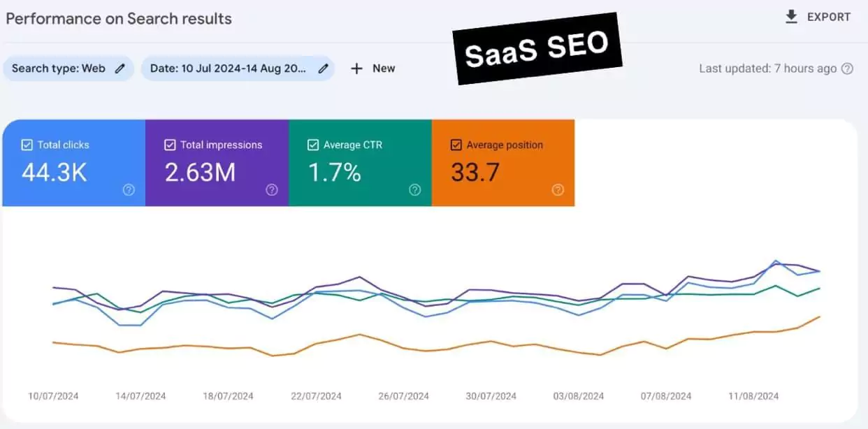
Task: Click the orange position line end point
Action: [819, 317]
